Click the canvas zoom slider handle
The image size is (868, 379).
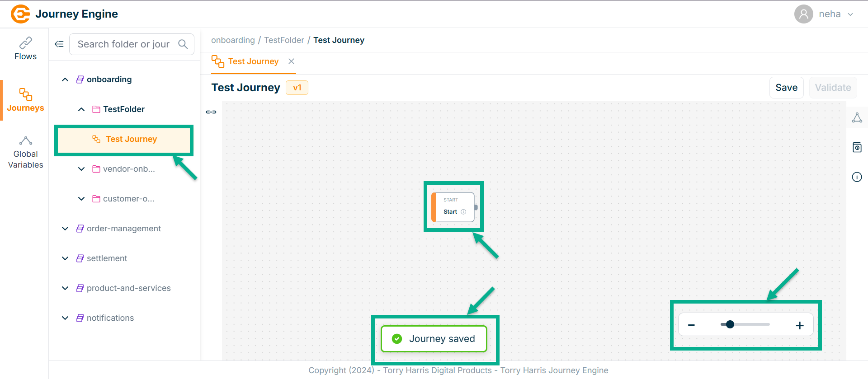pyautogui.click(x=730, y=324)
